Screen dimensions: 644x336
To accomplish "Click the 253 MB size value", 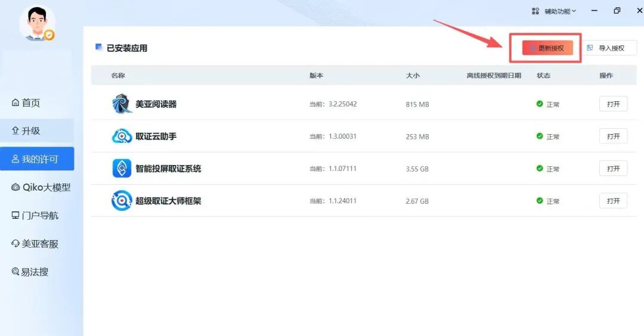I will pyautogui.click(x=417, y=136).
